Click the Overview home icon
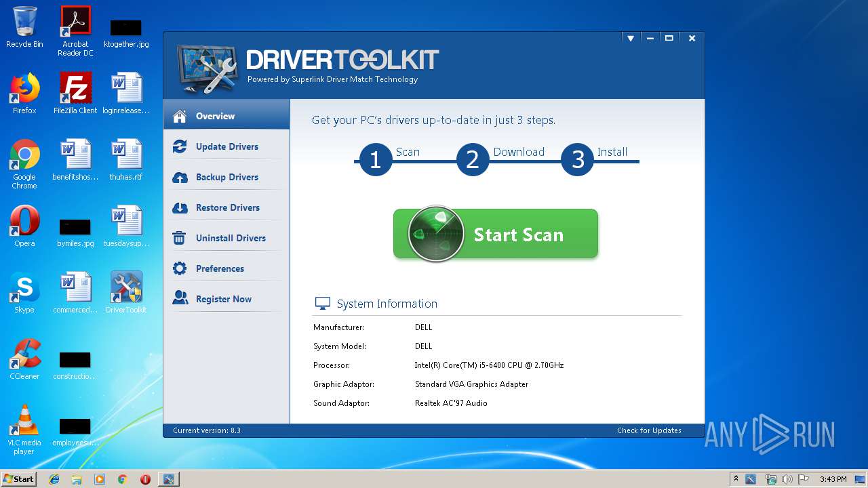 [x=180, y=116]
